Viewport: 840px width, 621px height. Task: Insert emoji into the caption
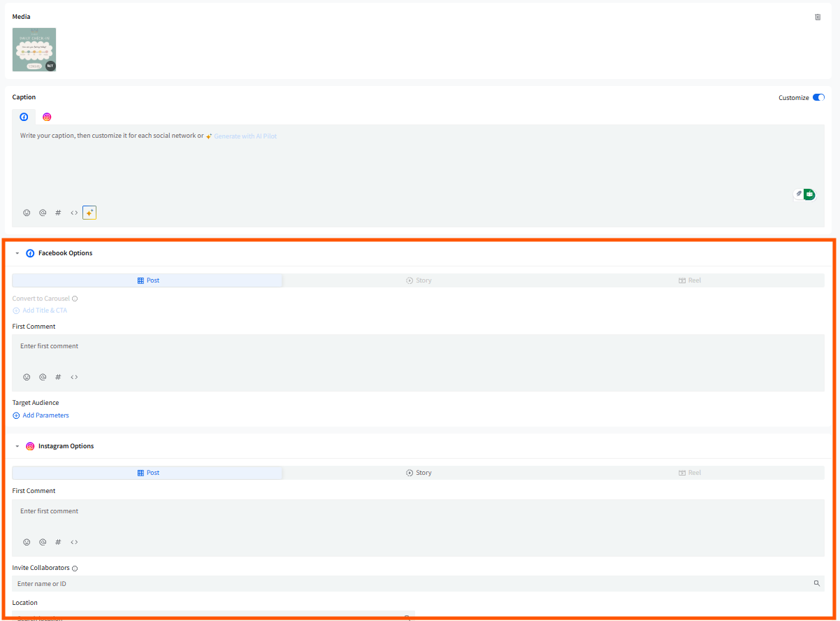coord(27,213)
